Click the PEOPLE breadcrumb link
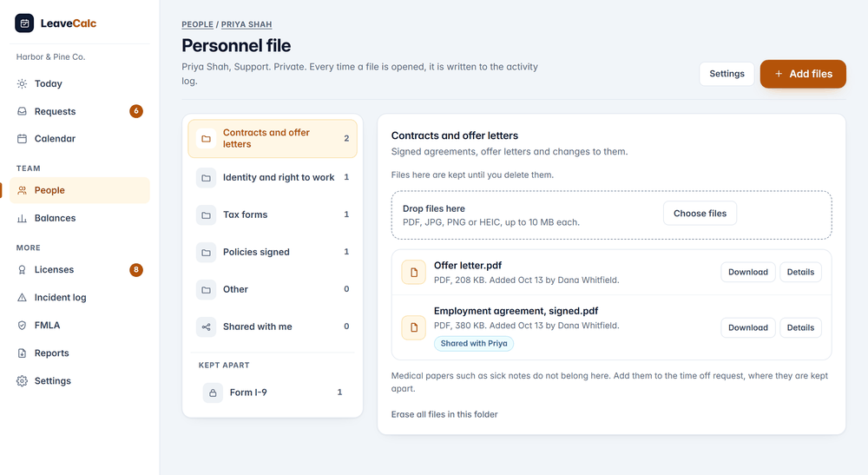 coord(198,24)
